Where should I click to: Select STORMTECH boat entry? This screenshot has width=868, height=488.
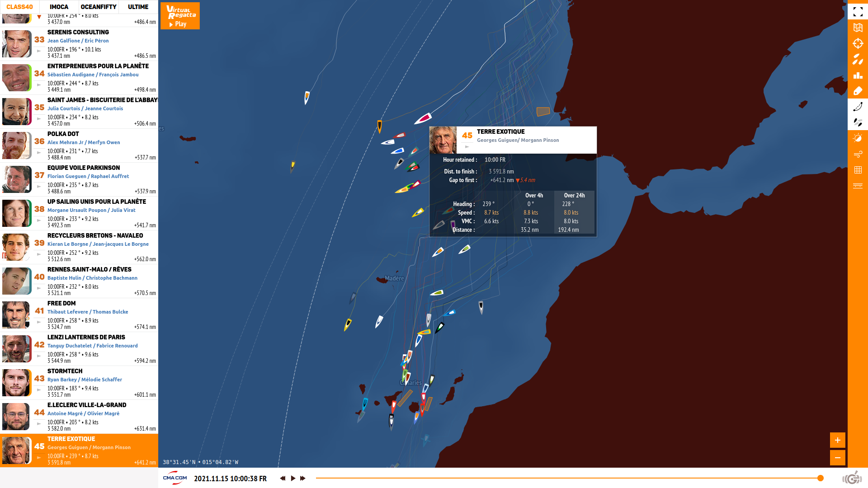tap(79, 383)
